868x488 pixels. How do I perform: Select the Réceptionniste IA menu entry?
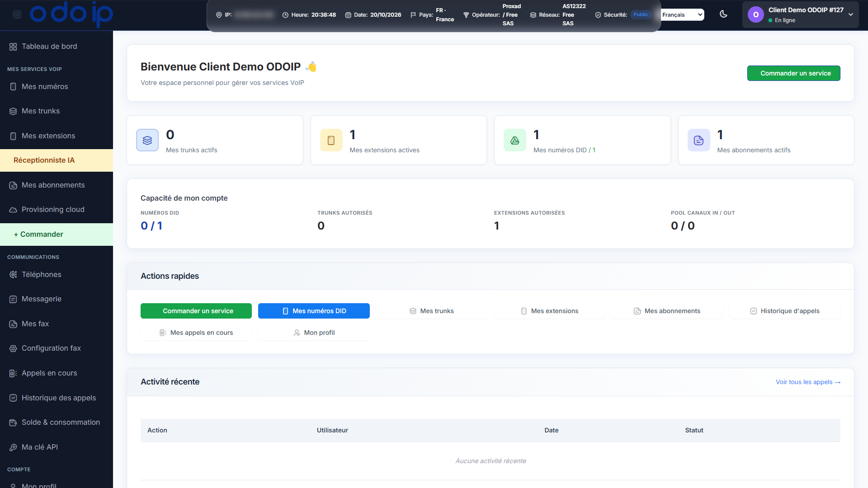(57, 160)
